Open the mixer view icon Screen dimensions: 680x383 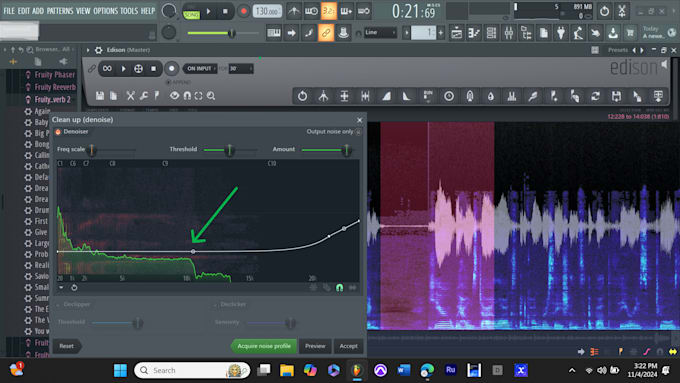point(508,33)
